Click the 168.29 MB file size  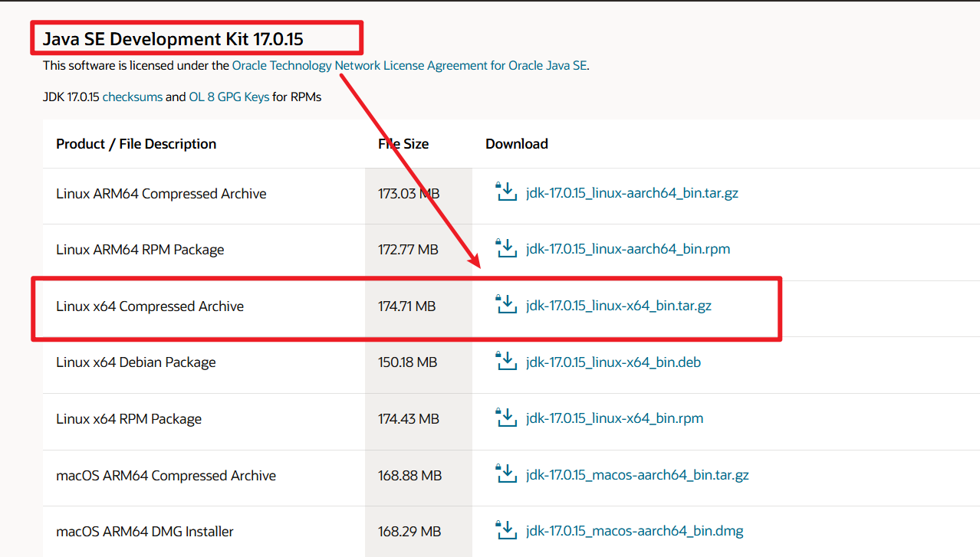[x=409, y=532]
